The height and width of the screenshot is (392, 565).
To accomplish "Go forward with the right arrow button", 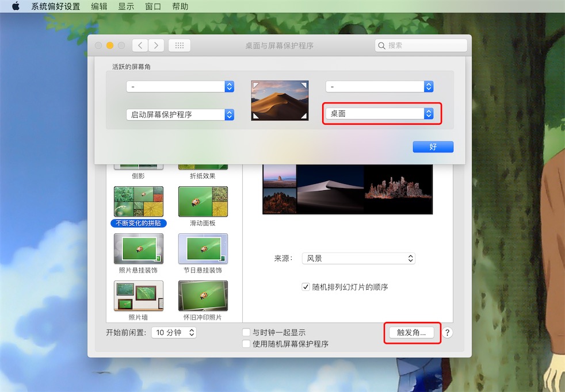I will point(156,45).
